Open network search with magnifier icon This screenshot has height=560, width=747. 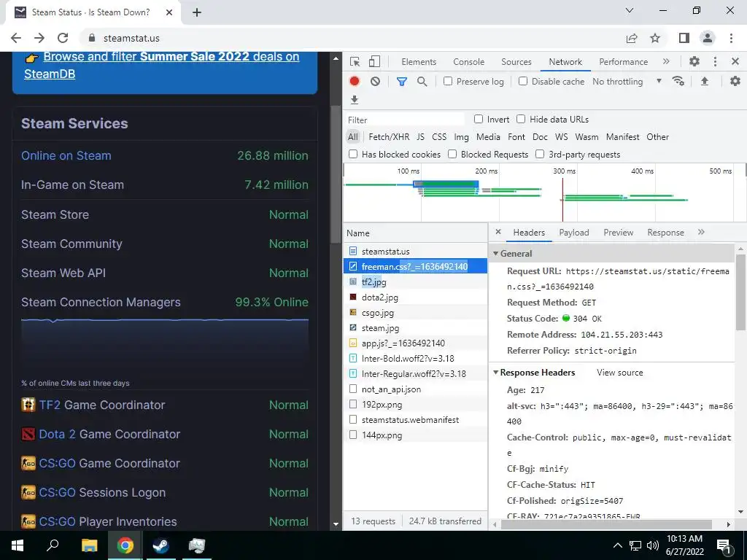click(422, 82)
